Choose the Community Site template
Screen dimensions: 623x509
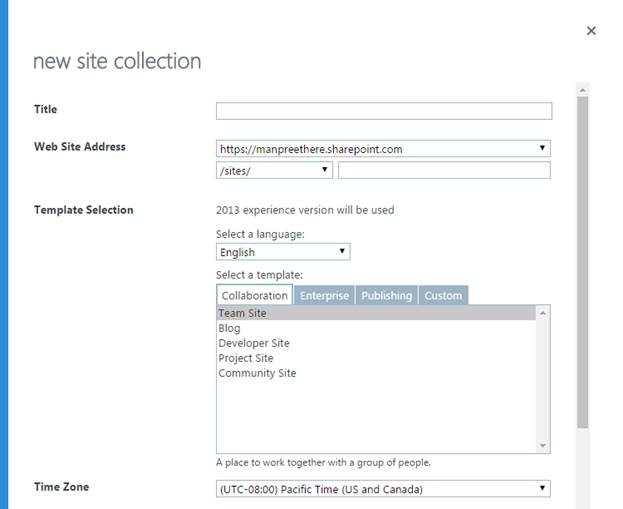click(257, 373)
